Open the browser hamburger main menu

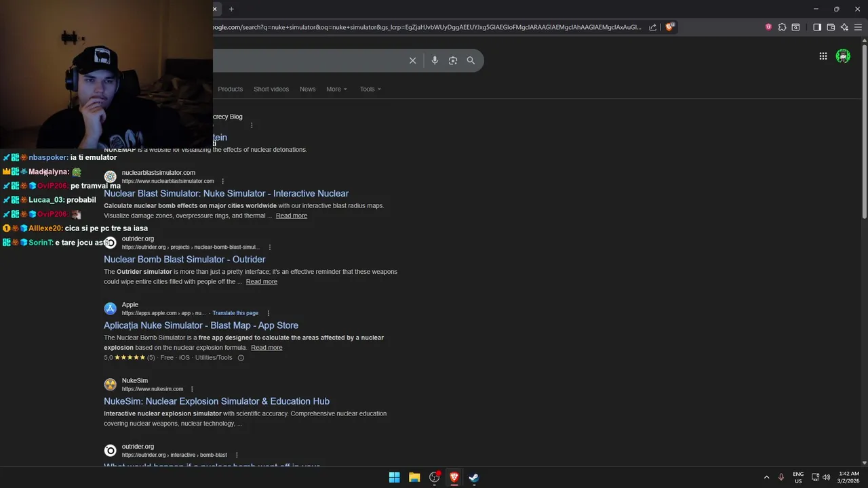[858, 27]
